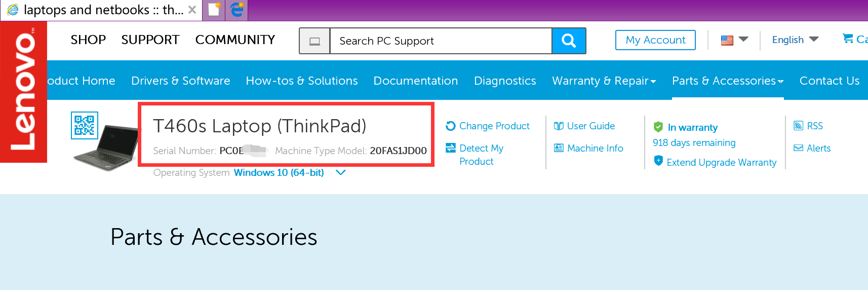Viewport: 868px width, 292px height.
Task: Expand the operating system chevron
Action: coord(341,173)
